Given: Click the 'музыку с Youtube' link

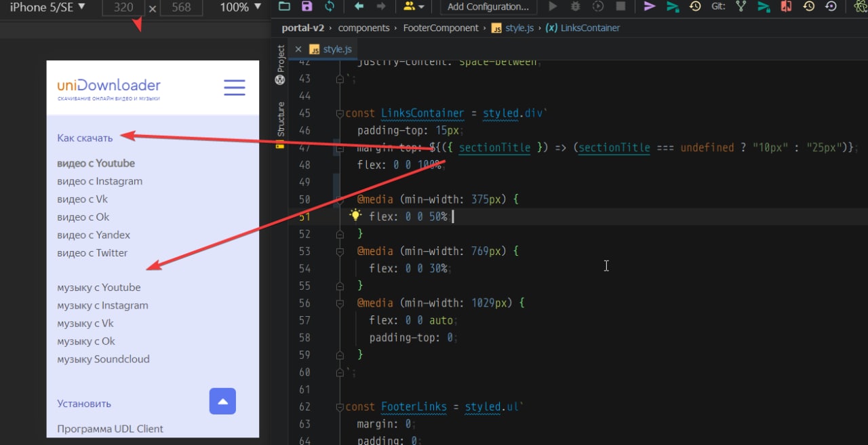Looking at the screenshot, I should click(99, 288).
